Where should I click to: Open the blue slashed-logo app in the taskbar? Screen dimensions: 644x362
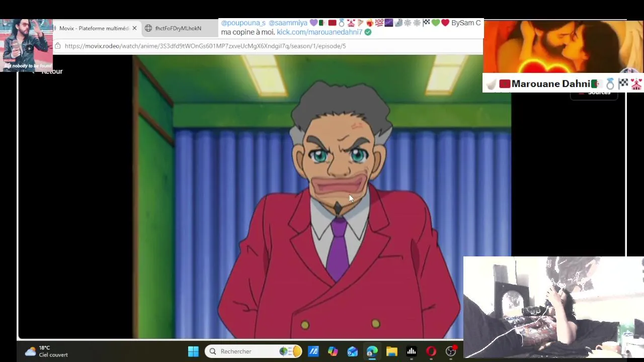pos(313,351)
